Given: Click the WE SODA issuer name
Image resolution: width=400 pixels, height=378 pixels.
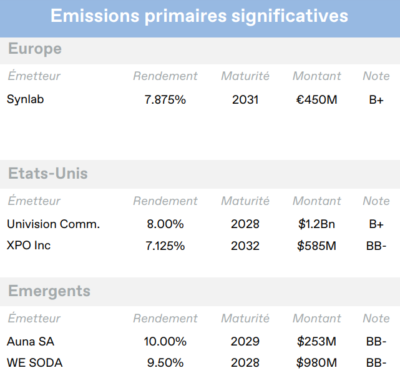Looking at the screenshot, I should point(35,363).
